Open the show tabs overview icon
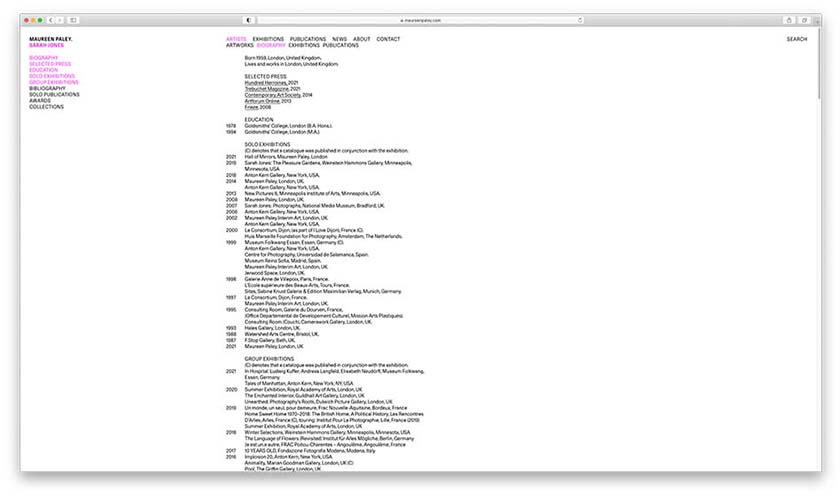The height and width of the screenshot is (496, 840). 803,20
